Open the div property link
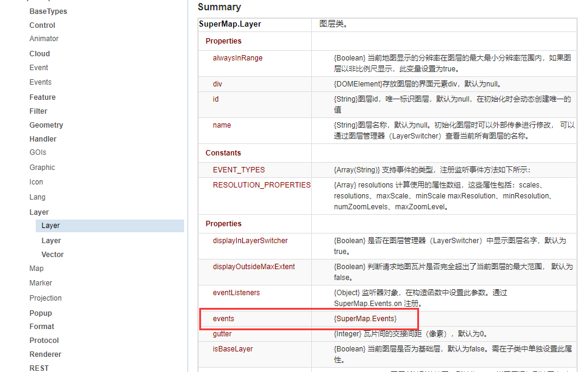This screenshot has height=372, width=588. (217, 84)
